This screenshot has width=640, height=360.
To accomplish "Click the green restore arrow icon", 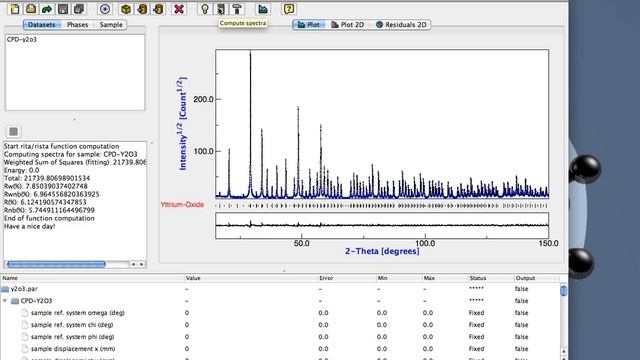I will click(x=47, y=9).
